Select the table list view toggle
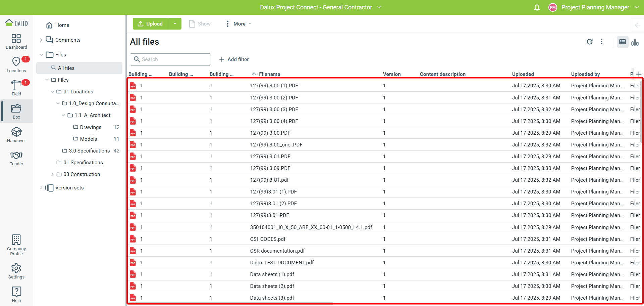The height and width of the screenshot is (306, 644). coord(622,42)
